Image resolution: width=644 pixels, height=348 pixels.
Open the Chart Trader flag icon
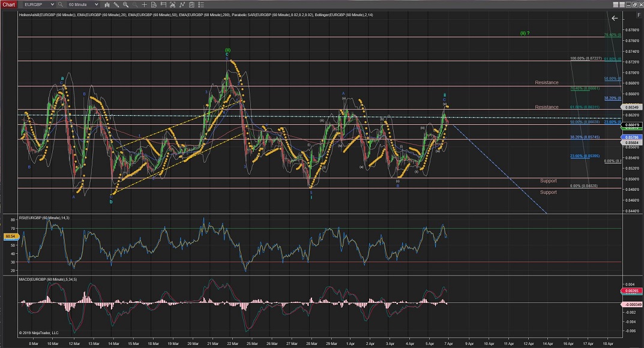pyautogui.click(x=163, y=4)
